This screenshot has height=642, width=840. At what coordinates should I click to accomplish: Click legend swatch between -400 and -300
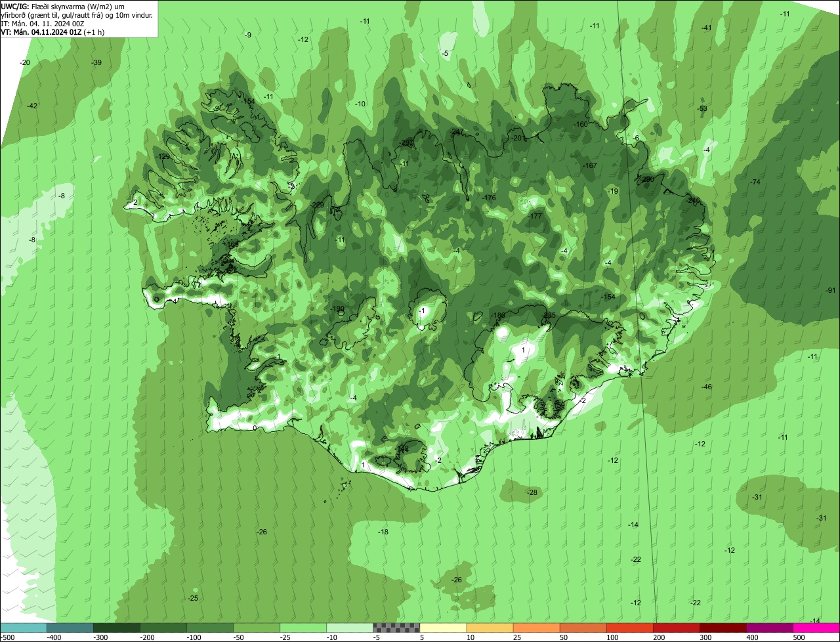point(70,628)
